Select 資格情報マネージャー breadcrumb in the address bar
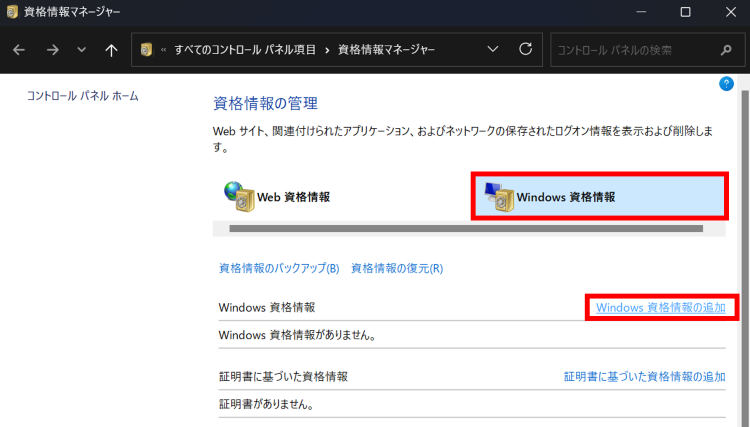This screenshot has width=750, height=427. 386,50
